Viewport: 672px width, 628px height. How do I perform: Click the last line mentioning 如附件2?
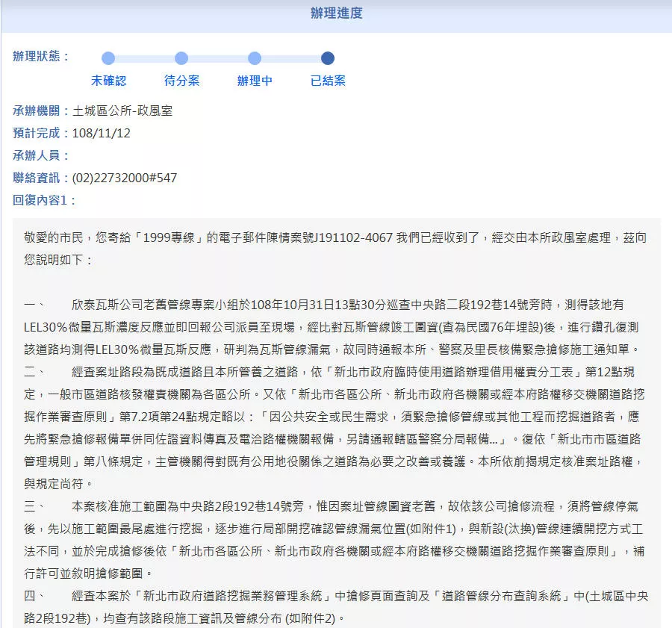coord(184,618)
